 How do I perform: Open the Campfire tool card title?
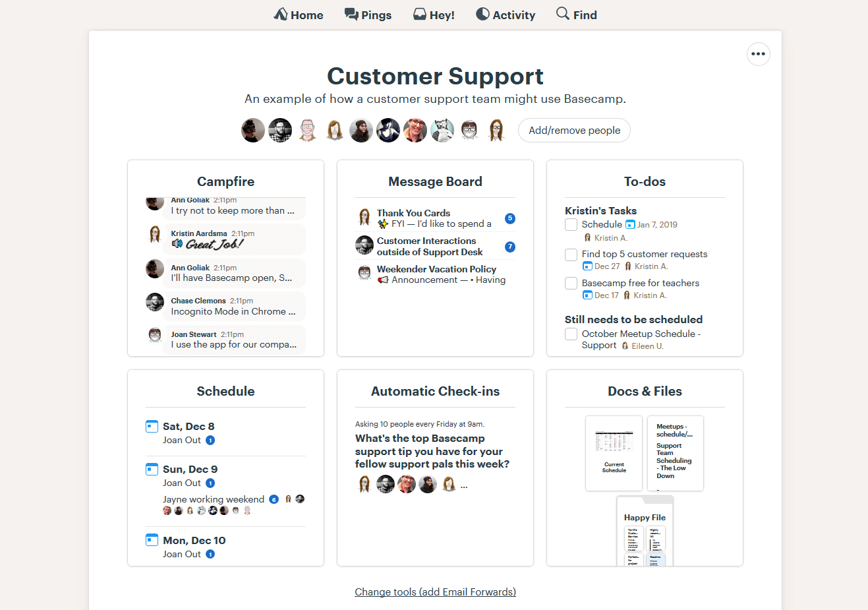(225, 181)
